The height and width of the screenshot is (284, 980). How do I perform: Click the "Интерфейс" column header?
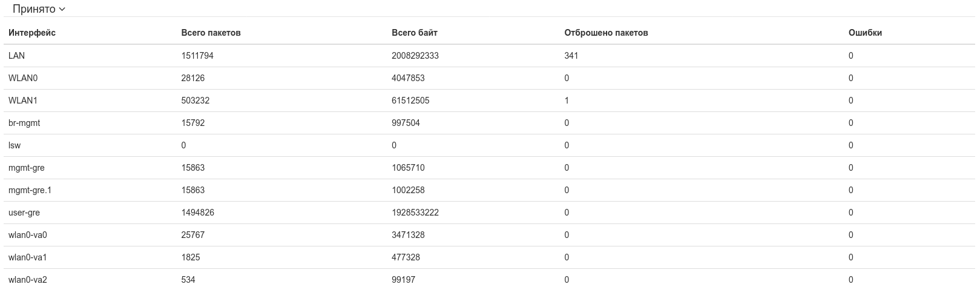point(32,33)
